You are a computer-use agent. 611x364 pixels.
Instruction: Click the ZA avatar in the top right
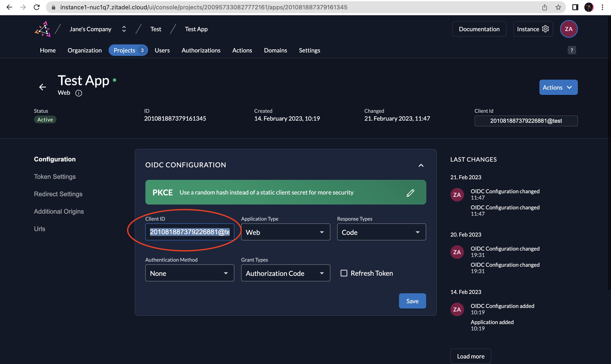[x=569, y=29]
